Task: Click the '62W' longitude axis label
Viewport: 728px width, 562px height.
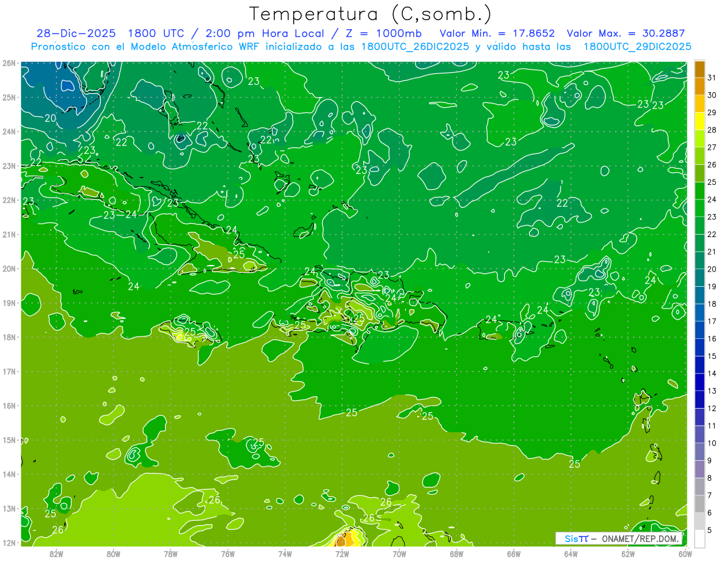Action: click(628, 554)
